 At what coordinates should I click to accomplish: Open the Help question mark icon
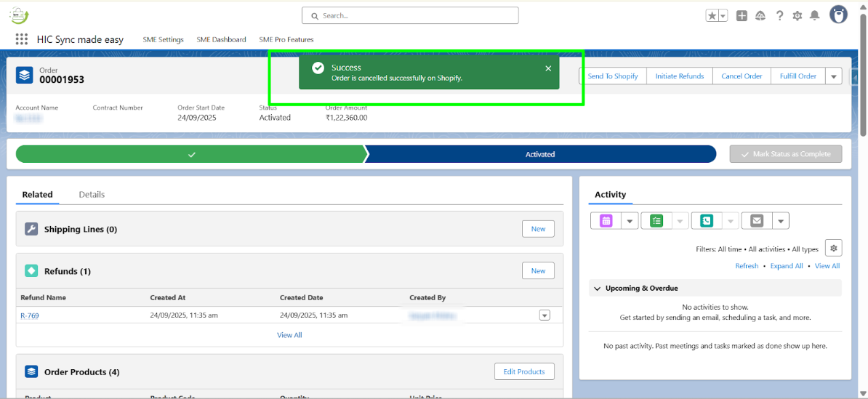[x=779, y=16]
